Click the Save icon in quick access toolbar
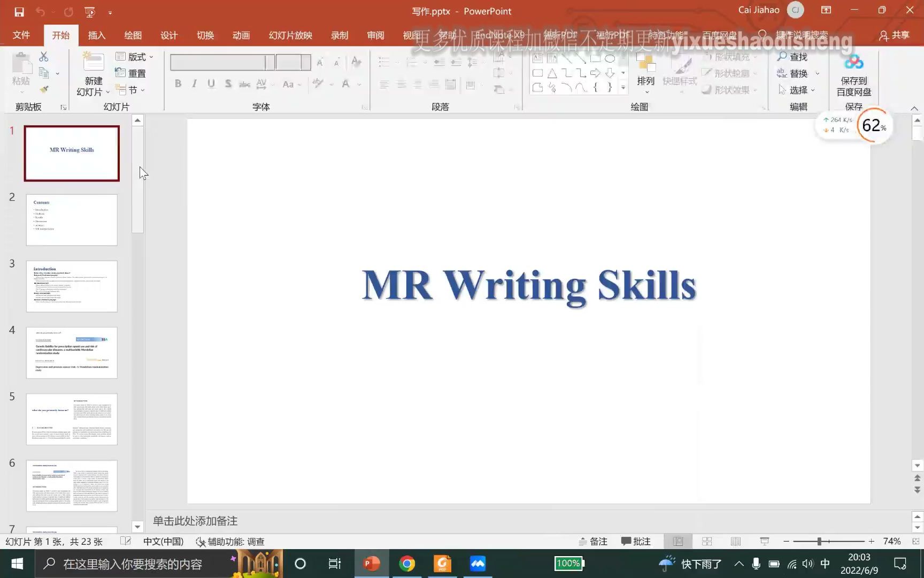Screen dimensions: 924x578 tap(19, 11)
